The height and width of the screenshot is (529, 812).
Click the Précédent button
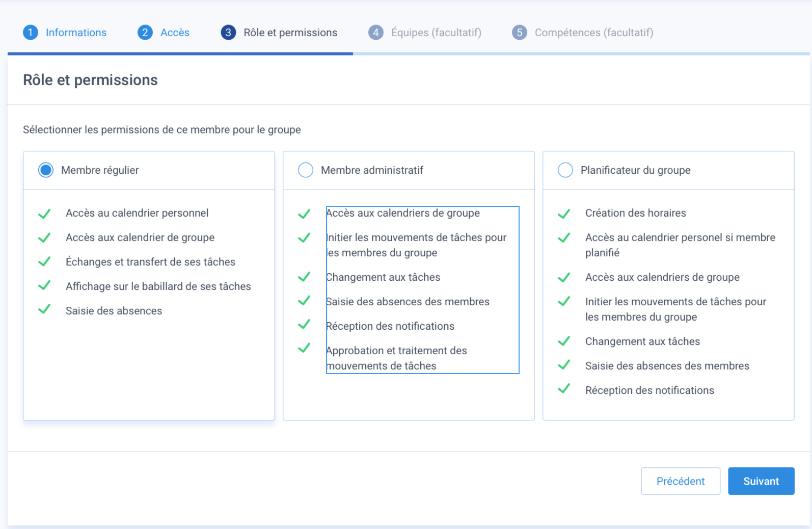coord(681,481)
